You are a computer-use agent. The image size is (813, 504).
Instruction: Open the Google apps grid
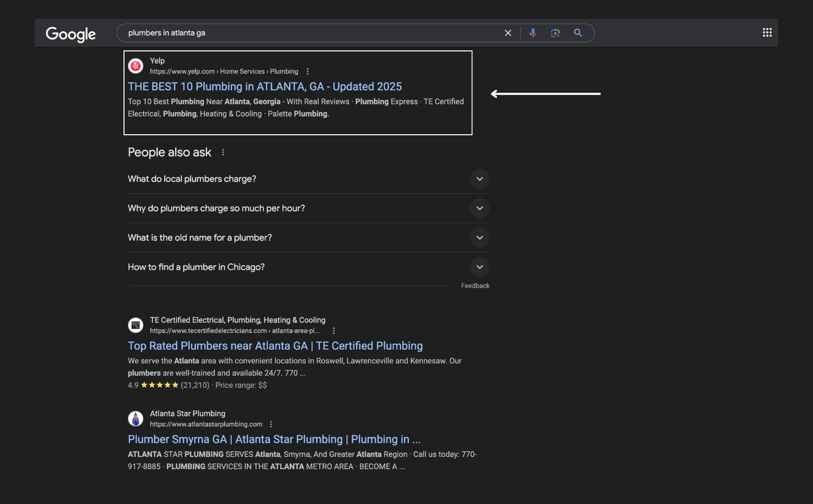(767, 32)
